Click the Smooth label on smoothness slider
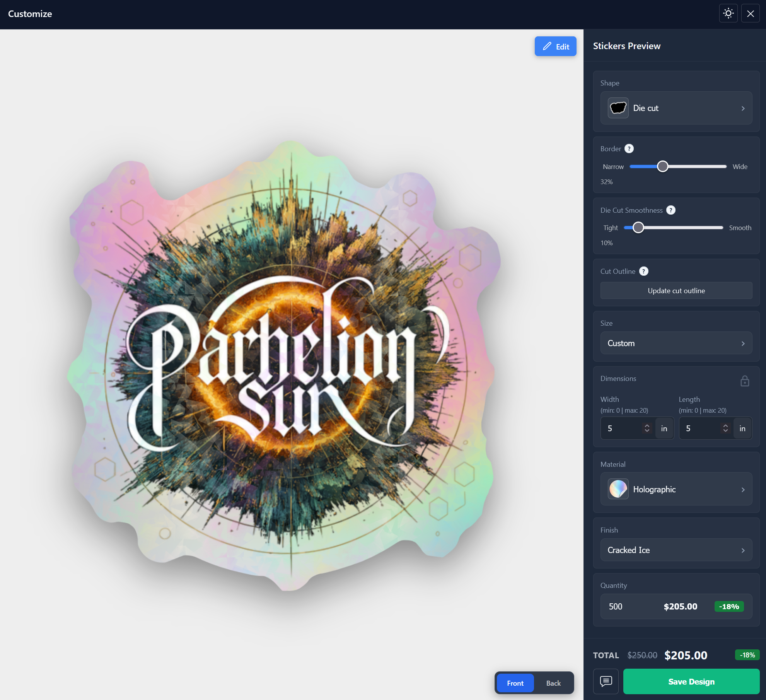 [740, 227]
